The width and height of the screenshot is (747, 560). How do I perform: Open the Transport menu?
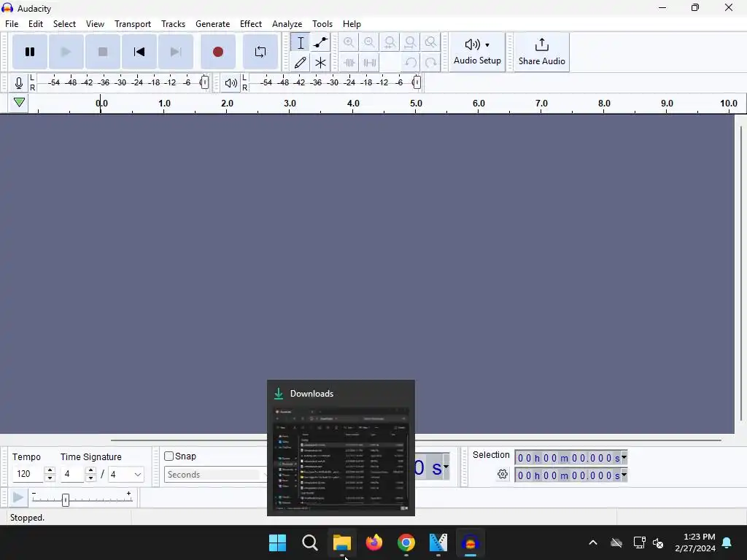[x=133, y=24]
